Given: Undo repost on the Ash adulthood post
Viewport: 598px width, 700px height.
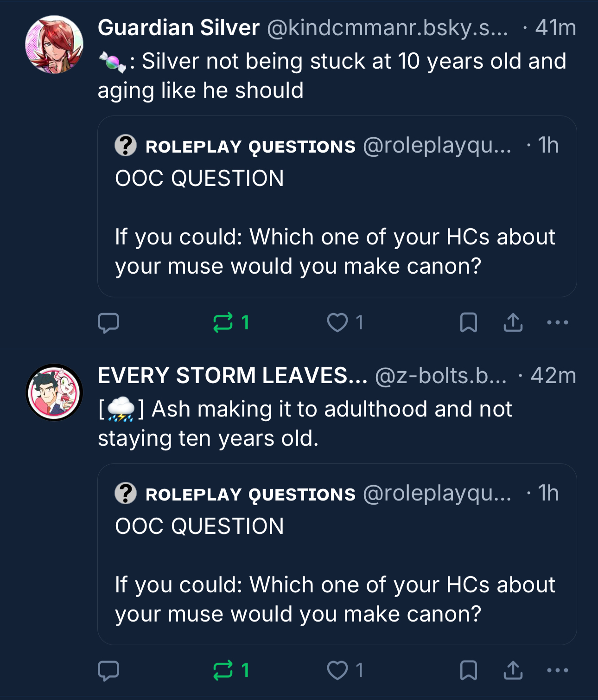Looking at the screenshot, I should 223,671.
